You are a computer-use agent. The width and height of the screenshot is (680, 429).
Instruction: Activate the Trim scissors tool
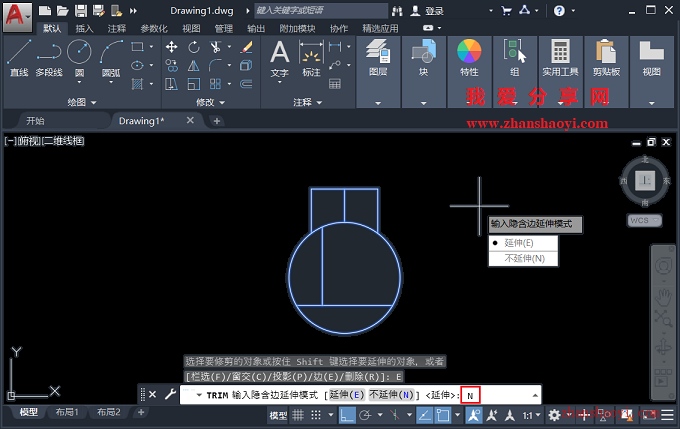215,47
